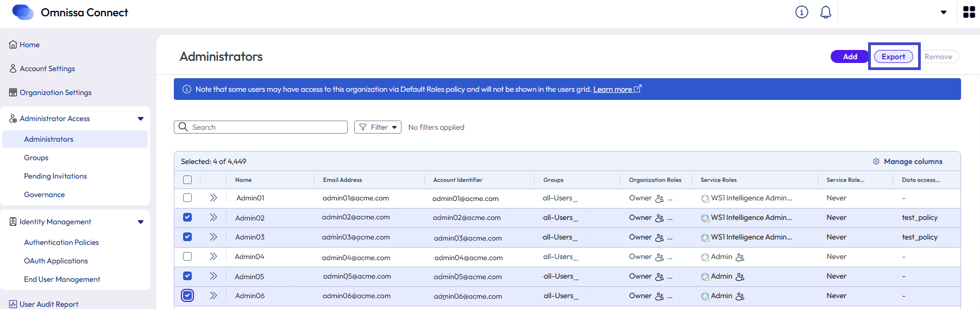Collapse the Identity Management section arrow

click(141, 222)
